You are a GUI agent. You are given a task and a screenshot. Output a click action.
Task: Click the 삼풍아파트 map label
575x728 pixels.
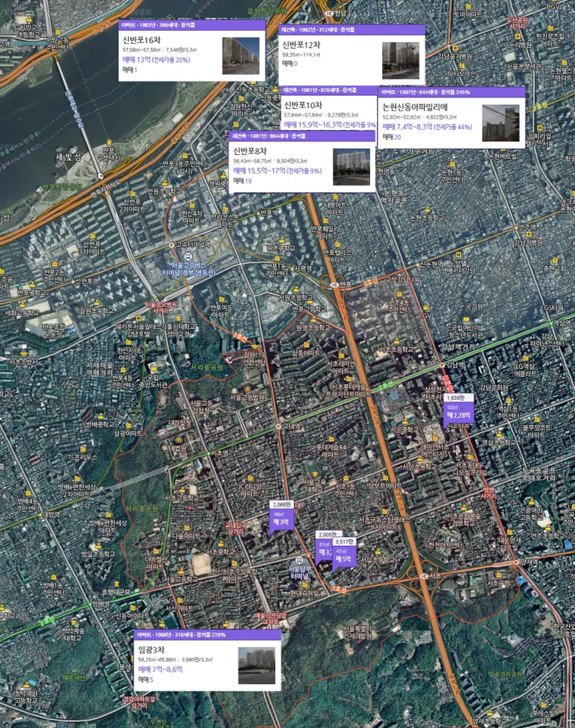pyautogui.click(x=306, y=353)
